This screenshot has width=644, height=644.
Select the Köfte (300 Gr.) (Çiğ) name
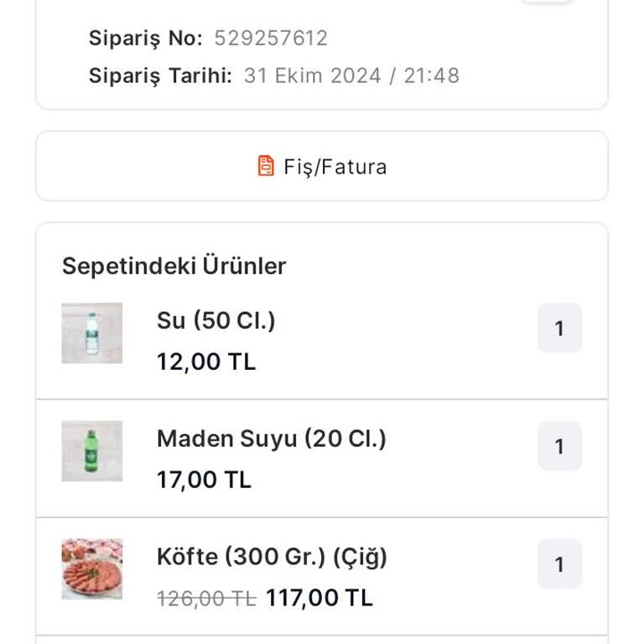(272, 557)
